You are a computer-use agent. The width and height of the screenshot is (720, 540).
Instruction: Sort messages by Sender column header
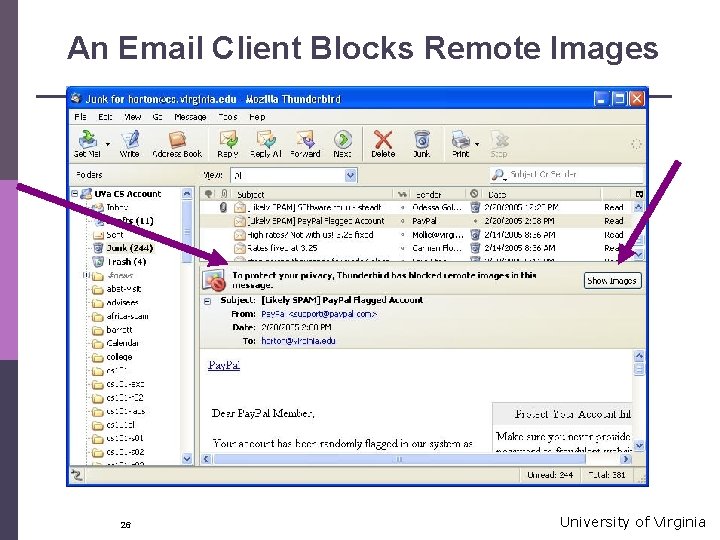click(438, 194)
